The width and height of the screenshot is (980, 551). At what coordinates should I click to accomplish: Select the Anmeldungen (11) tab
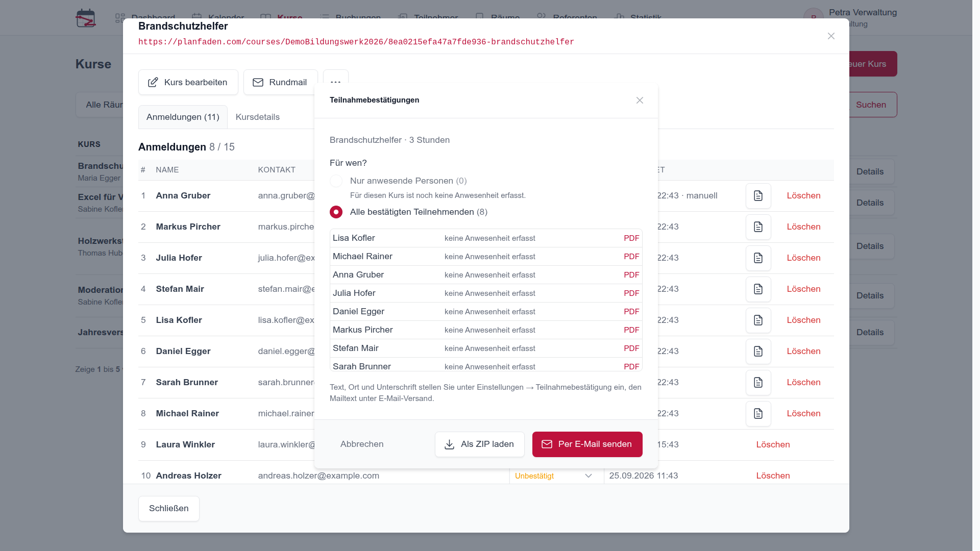(183, 117)
